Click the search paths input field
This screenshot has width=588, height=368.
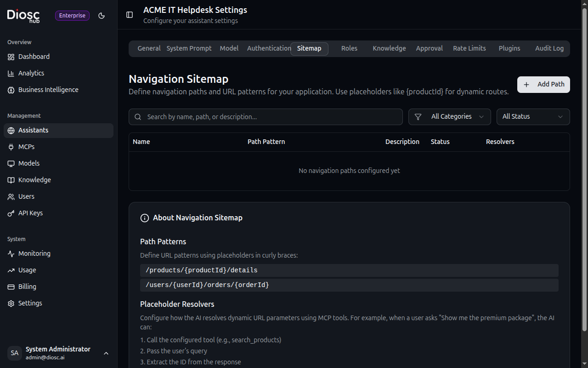tap(266, 116)
